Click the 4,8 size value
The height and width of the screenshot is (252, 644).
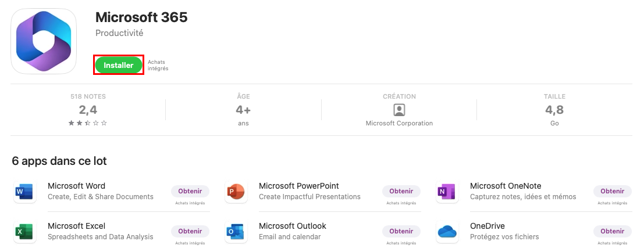coord(554,110)
